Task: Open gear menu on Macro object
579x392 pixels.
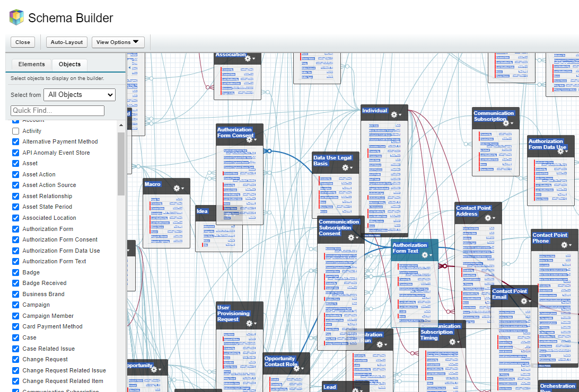Action: [178, 189]
